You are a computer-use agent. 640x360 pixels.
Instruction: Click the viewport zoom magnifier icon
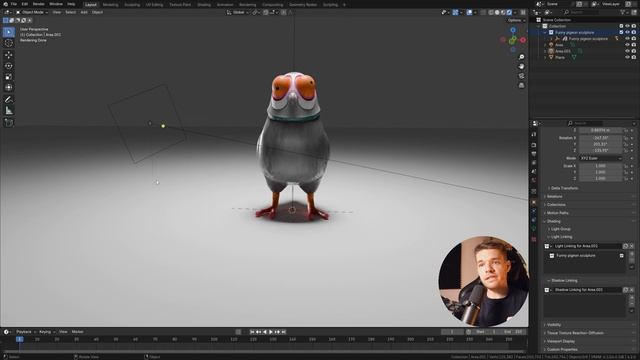coord(521,57)
